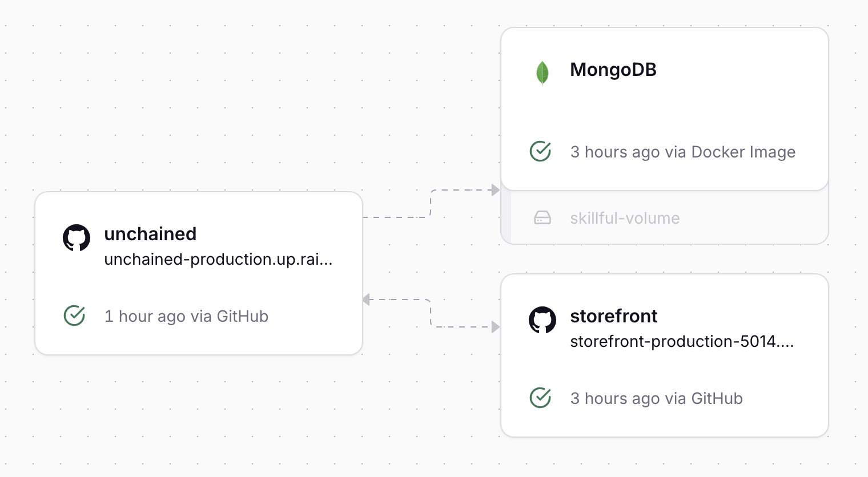Viewport: 868px width, 477px height.
Task: Select the unchained service title
Action: [150, 234]
